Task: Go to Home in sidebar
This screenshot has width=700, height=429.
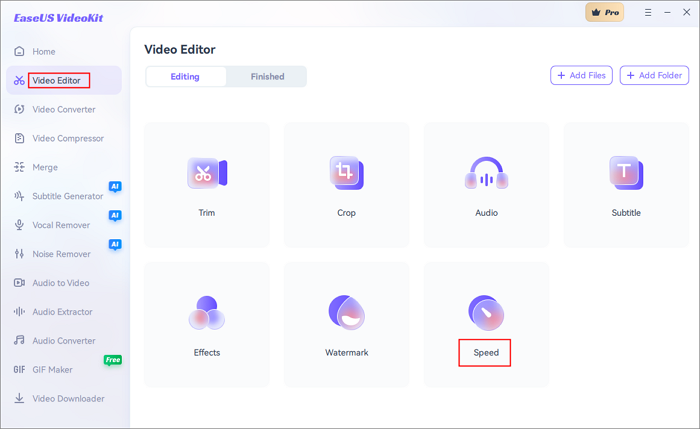Action: coord(44,52)
